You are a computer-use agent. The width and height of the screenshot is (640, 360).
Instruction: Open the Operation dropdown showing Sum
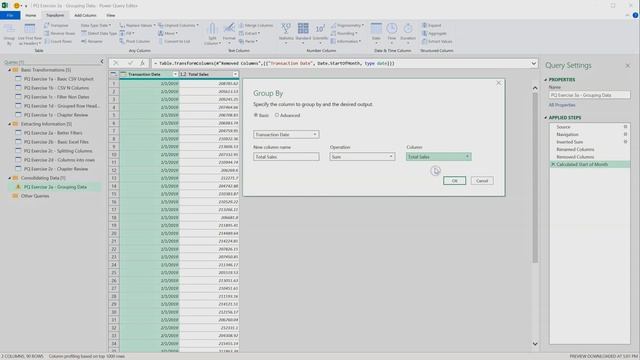pyautogui.click(x=362, y=157)
